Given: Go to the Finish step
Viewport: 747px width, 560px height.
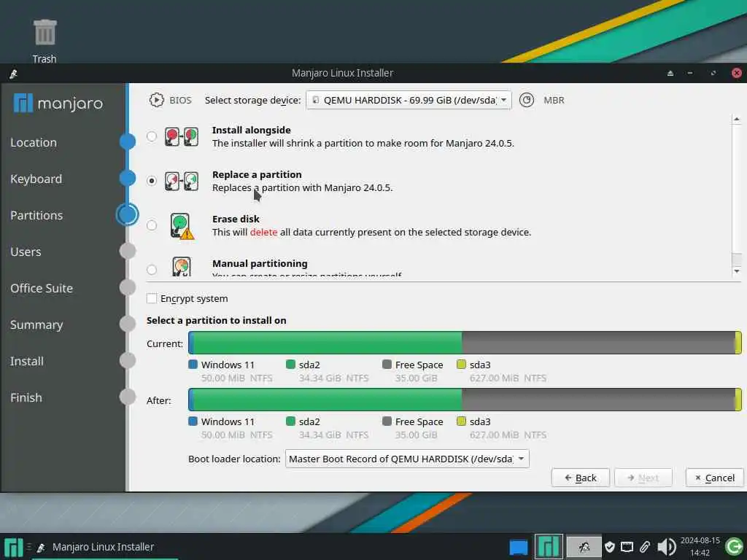Looking at the screenshot, I should (x=26, y=397).
